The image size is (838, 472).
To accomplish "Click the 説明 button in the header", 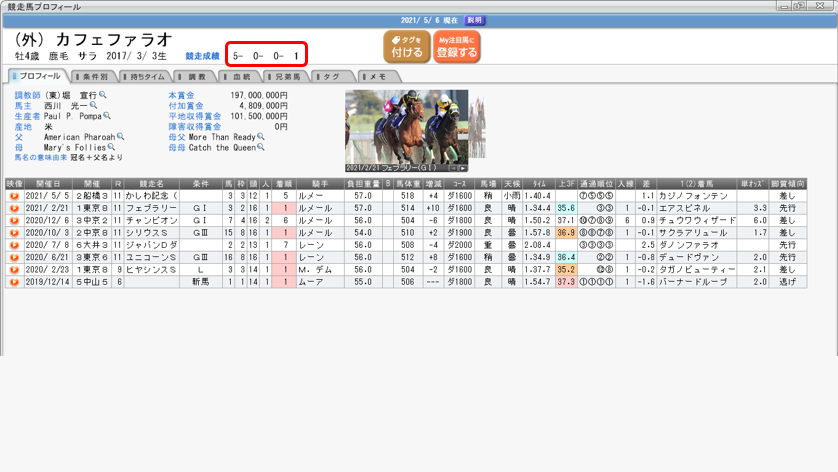I will coord(474,20).
